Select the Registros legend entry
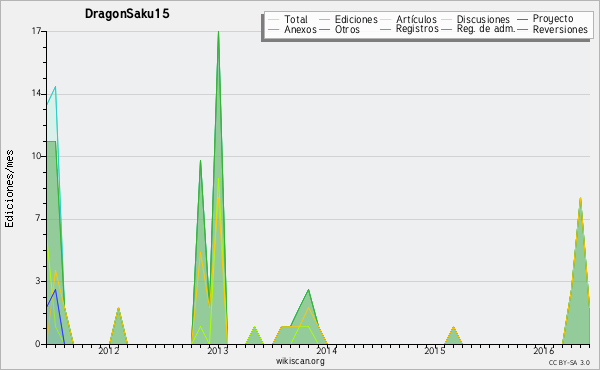The height and width of the screenshot is (370, 600). click(x=417, y=29)
